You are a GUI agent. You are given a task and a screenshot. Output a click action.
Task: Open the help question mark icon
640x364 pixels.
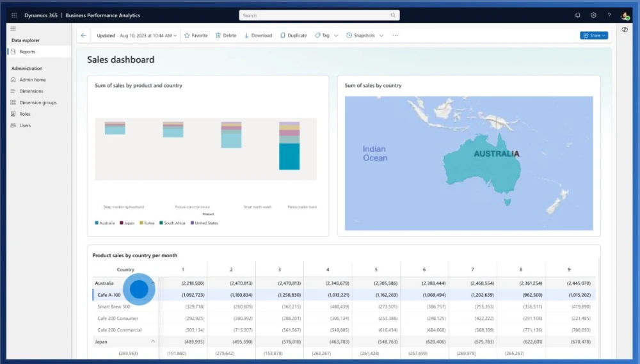point(609,15)
